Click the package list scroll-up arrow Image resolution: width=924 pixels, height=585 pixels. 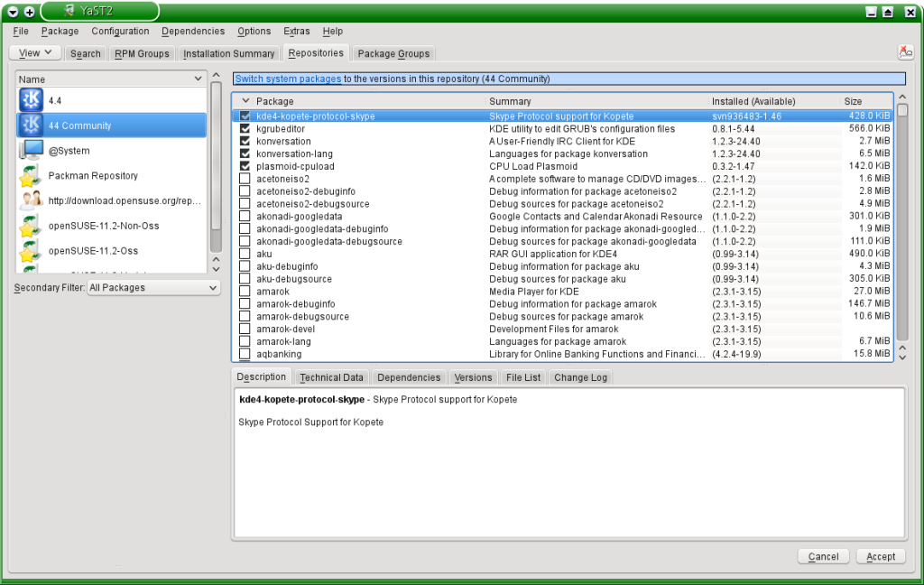902,97
